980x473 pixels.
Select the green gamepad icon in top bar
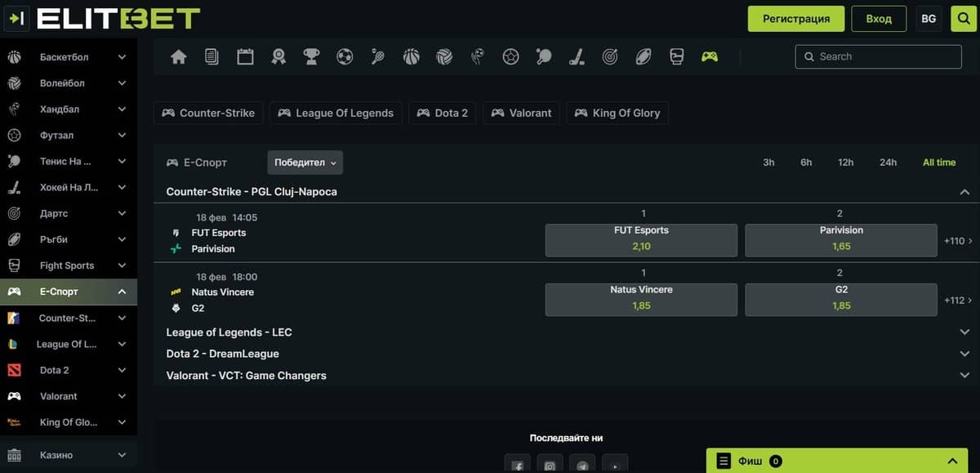[710, 56]
